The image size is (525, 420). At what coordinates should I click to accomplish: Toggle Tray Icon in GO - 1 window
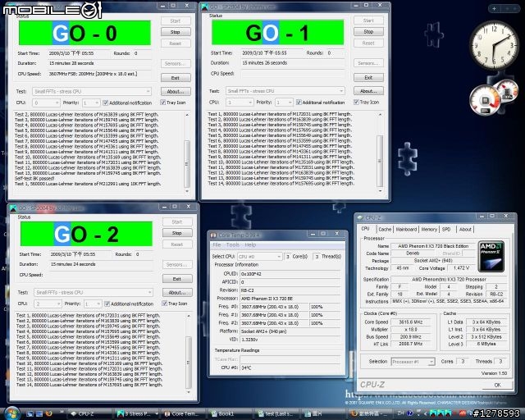[367, 103]
